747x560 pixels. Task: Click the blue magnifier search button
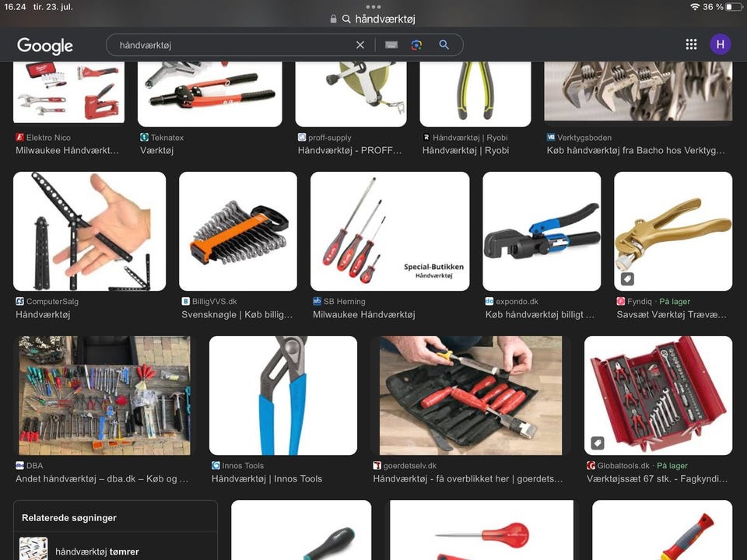[444, 45]
